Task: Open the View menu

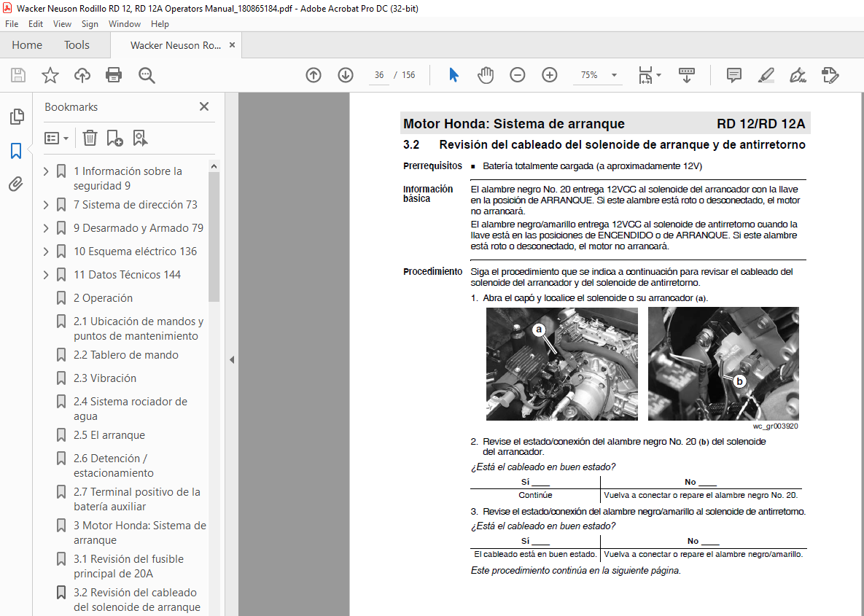Action: coord(62,23)
